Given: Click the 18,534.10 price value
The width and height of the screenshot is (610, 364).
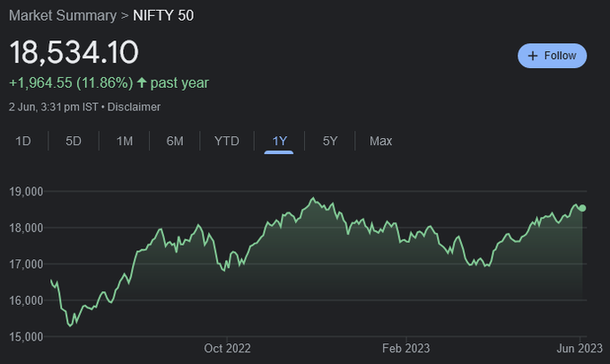Looking at the screenshot, I should point(74,52).
